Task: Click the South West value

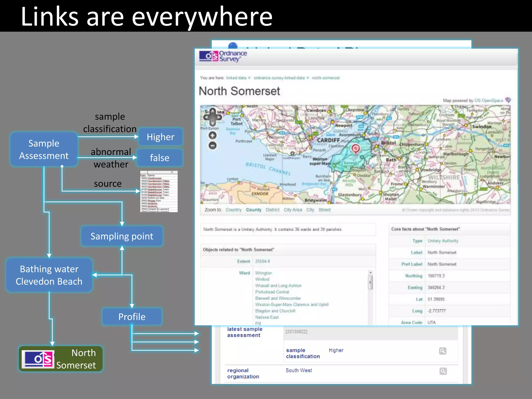Action: click(x=299, y=370)
